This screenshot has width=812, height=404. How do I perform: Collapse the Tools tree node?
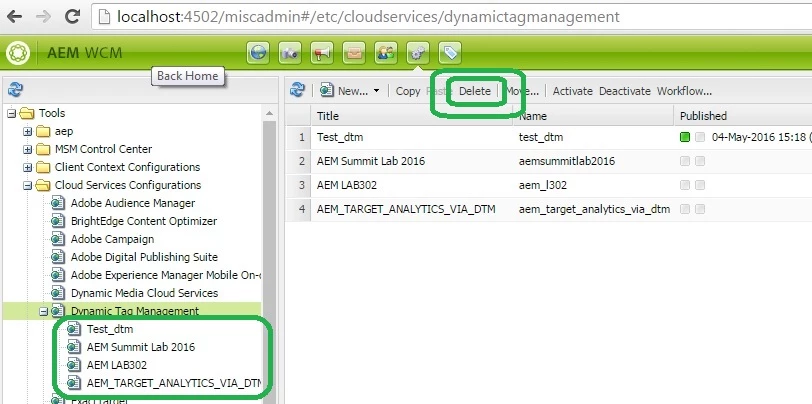11,113
